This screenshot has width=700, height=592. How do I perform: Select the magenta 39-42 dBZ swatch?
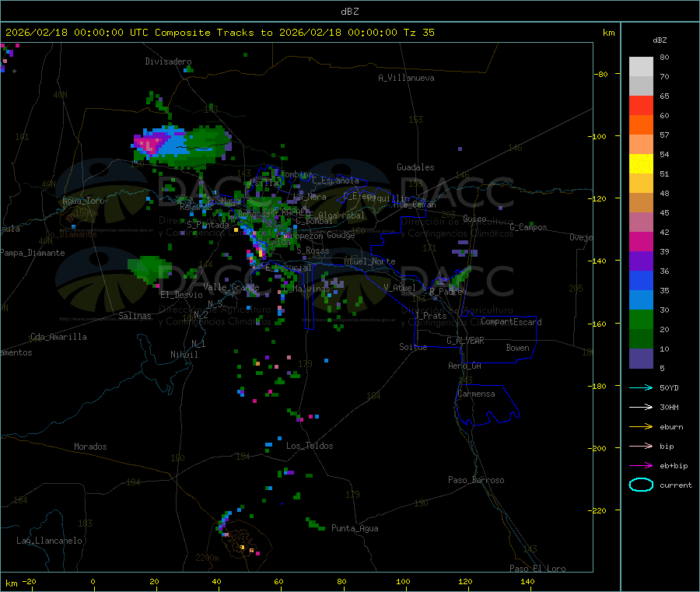tap(641, 241)
